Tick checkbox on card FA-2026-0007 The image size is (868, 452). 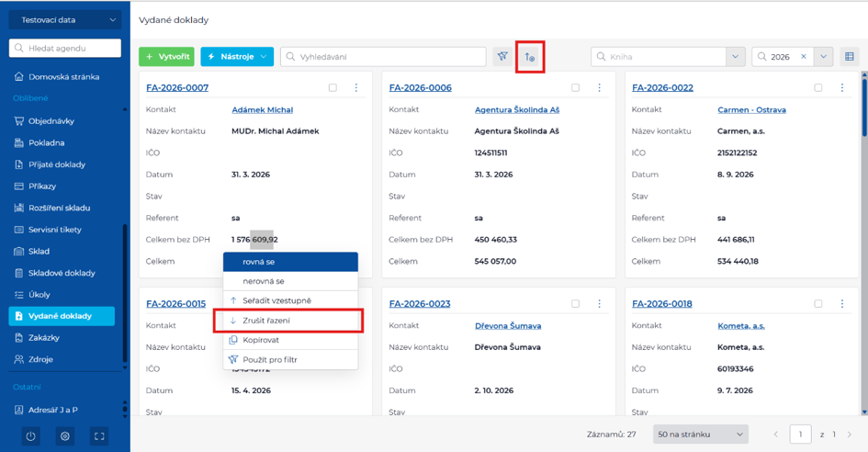point(333,87)
